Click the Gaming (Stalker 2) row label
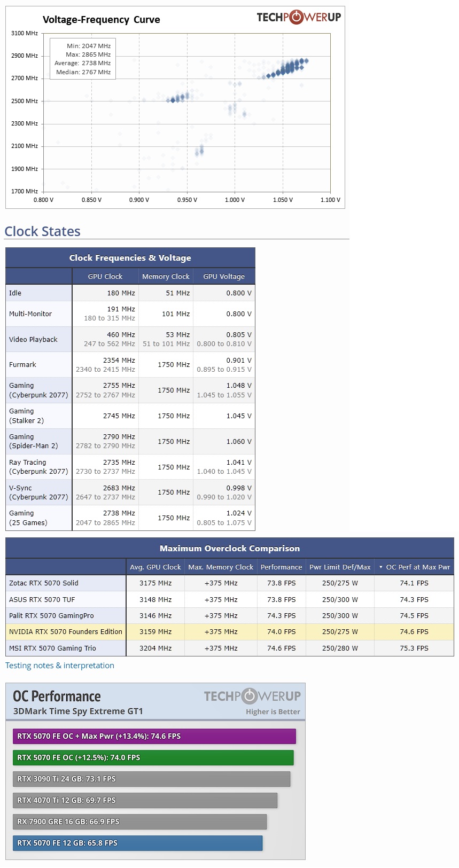This screenshot has width=459, height=868. 27,416
